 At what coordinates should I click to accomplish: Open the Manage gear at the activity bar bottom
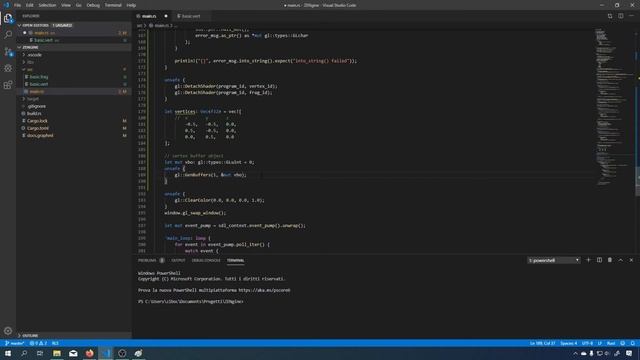coord(8,331)
